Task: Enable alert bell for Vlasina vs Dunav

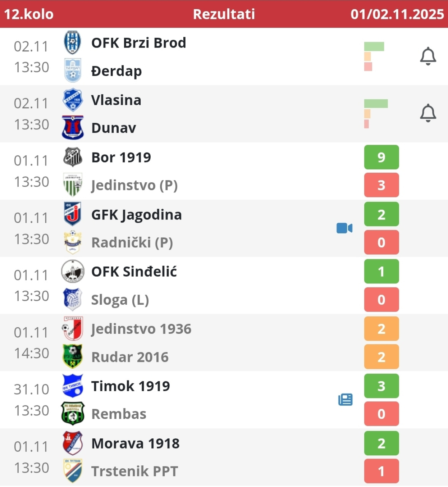Action: pos(428,113)
